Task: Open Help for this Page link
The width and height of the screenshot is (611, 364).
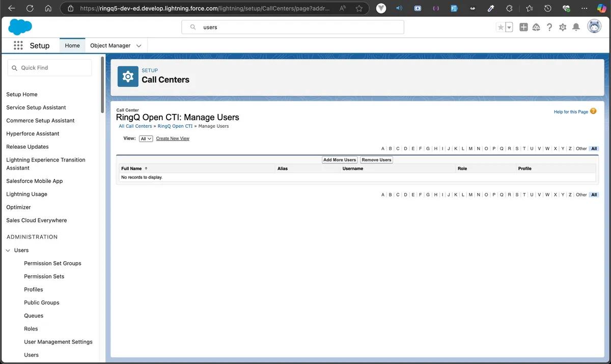Action: [571, 111]
